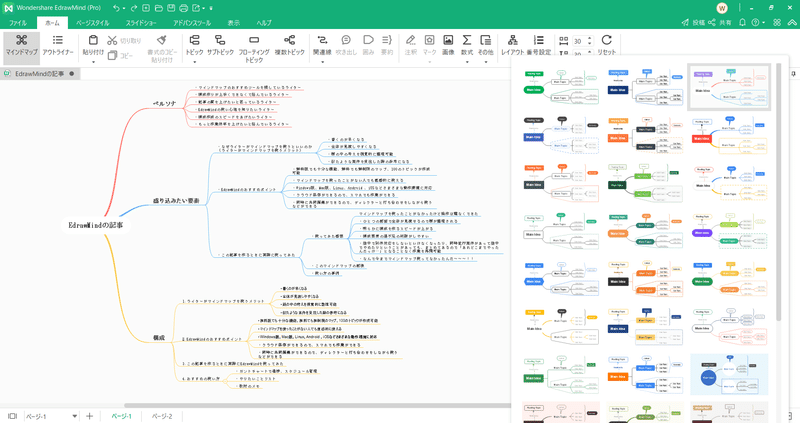Click the 切り取り cut scissors icon
The width and height of the screenshot is (800, 423).
pos(112,40)
